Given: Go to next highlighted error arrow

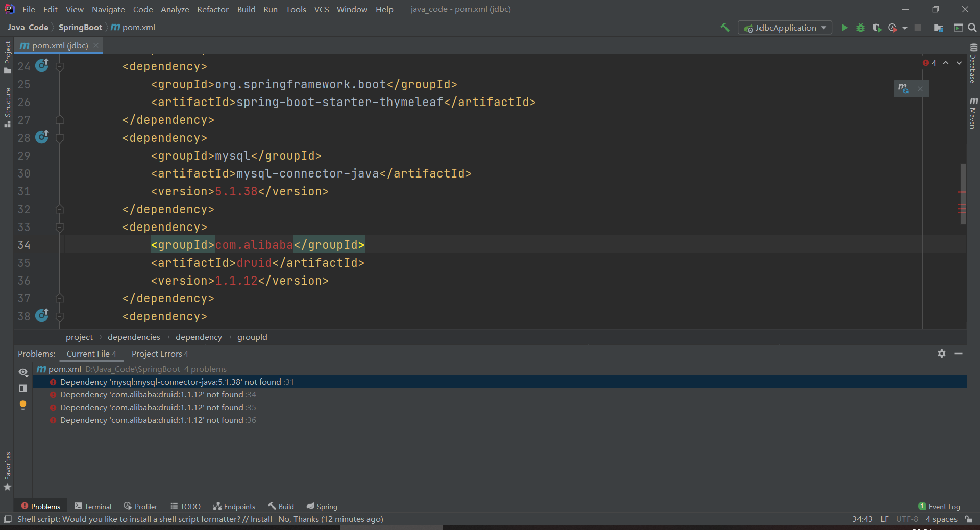Looking at the screenshot, I should 959,63.
